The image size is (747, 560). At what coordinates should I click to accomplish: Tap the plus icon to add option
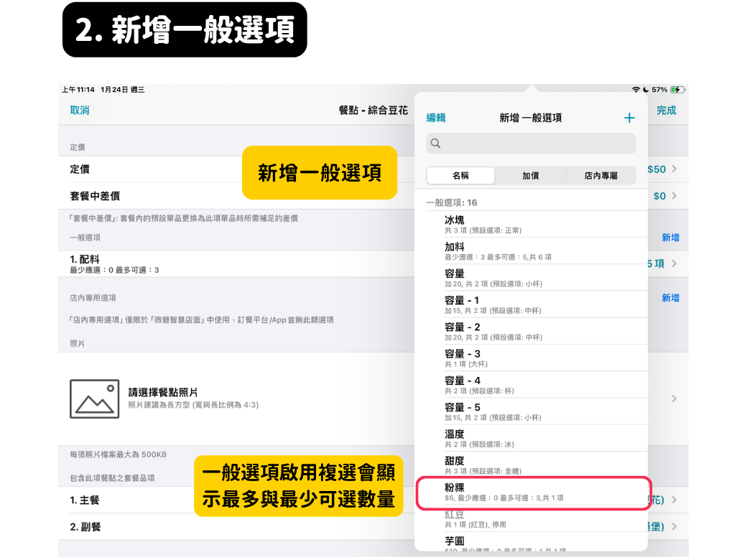629,118
